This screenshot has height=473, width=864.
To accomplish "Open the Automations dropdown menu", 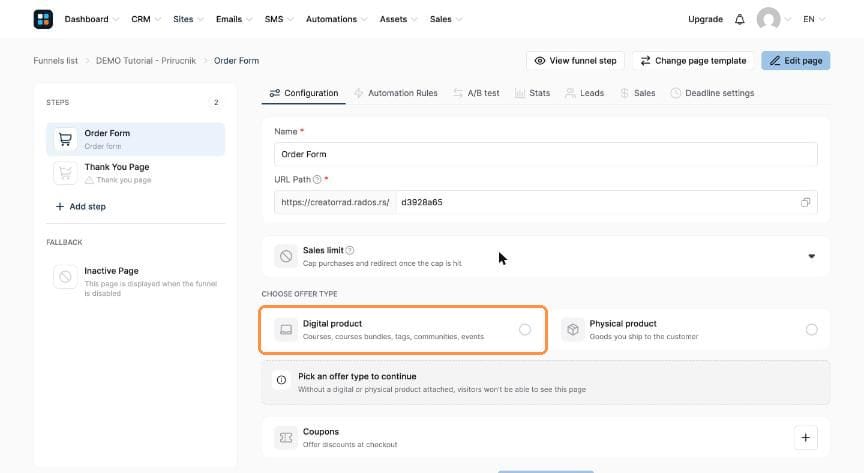I will pyautogui.click(x=336, y=19).
